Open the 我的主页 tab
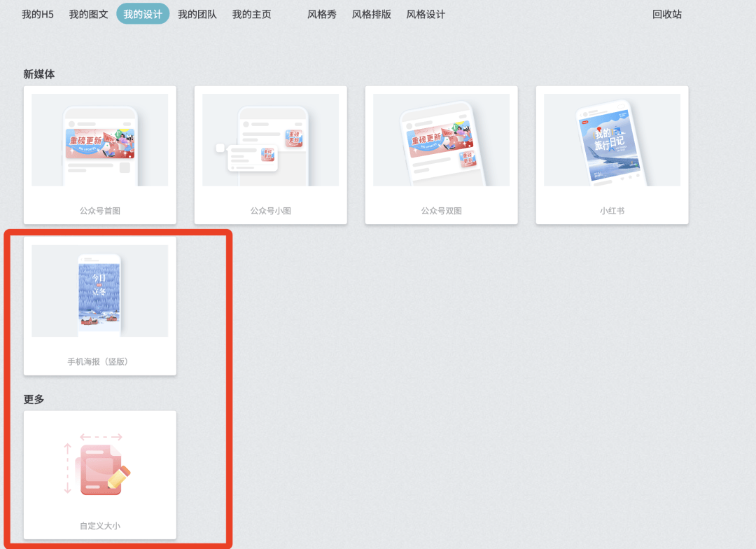Image resolution: width=756 pixels, height=549 pixels. click(x=251, y=14)
